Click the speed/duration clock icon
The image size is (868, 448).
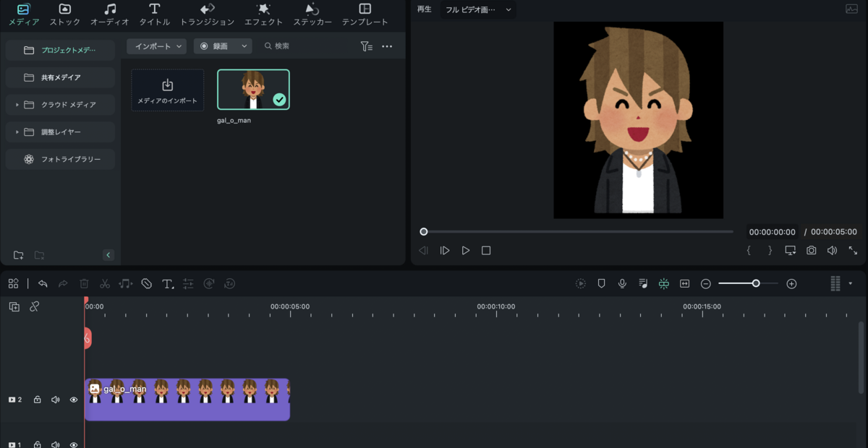(x=230, y=284)
